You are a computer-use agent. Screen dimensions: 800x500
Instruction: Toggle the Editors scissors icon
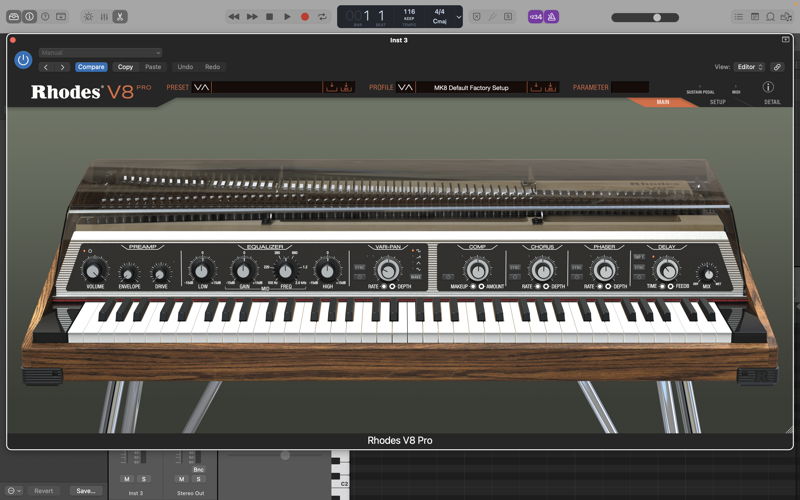point(120,17)
